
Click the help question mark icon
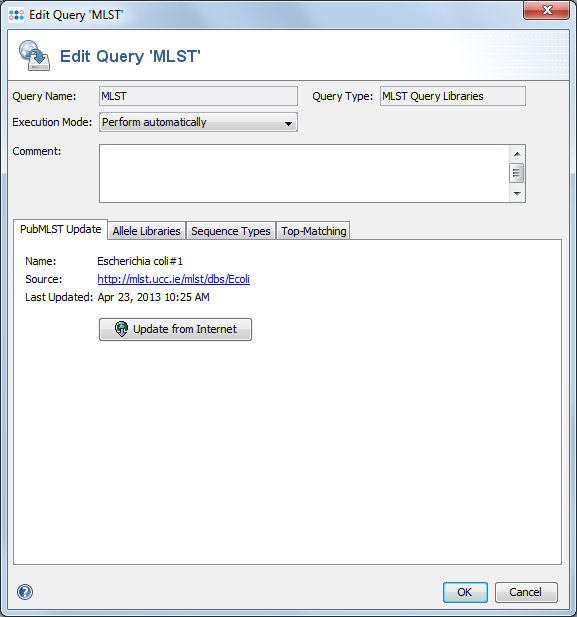tap(25, 592)
